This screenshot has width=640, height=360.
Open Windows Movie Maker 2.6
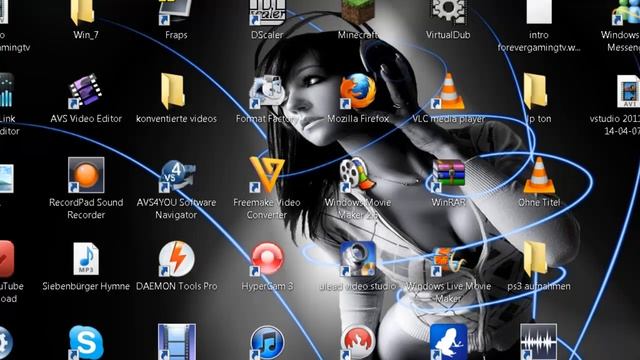coord(358,175)
